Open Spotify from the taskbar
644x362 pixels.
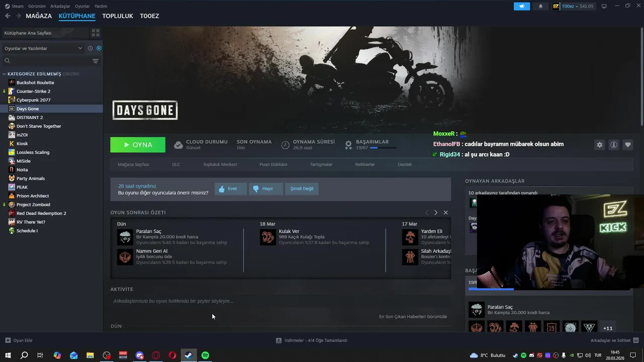pyautogui.click(x=205, y=355)
